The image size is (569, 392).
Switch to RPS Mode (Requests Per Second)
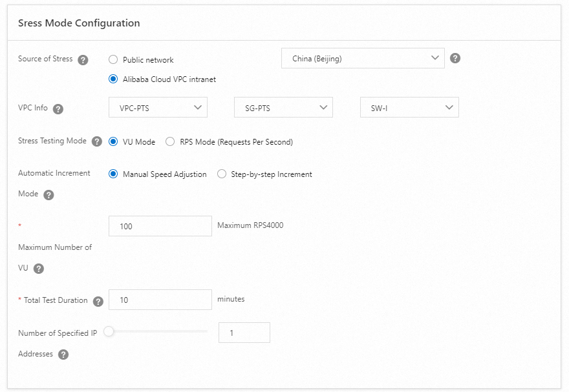pyautogui.click(x=170, y=142)
